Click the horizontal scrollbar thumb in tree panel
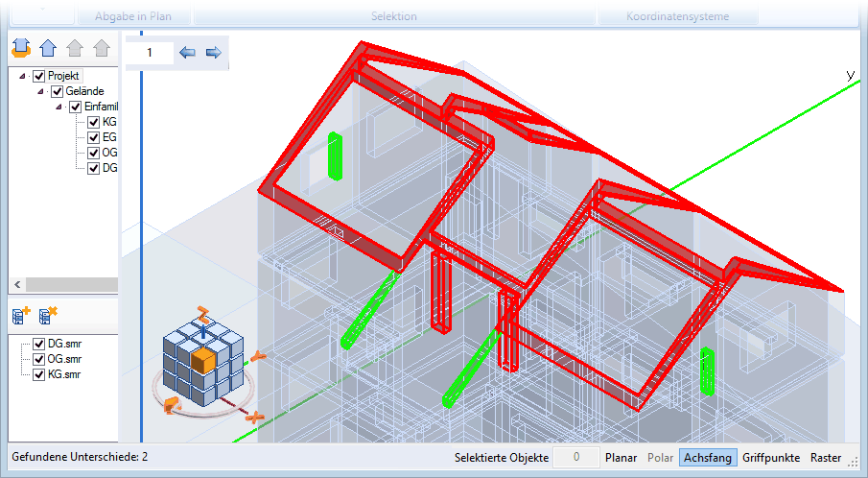Viewport: 868px width, 478px height. coord(71,285)
